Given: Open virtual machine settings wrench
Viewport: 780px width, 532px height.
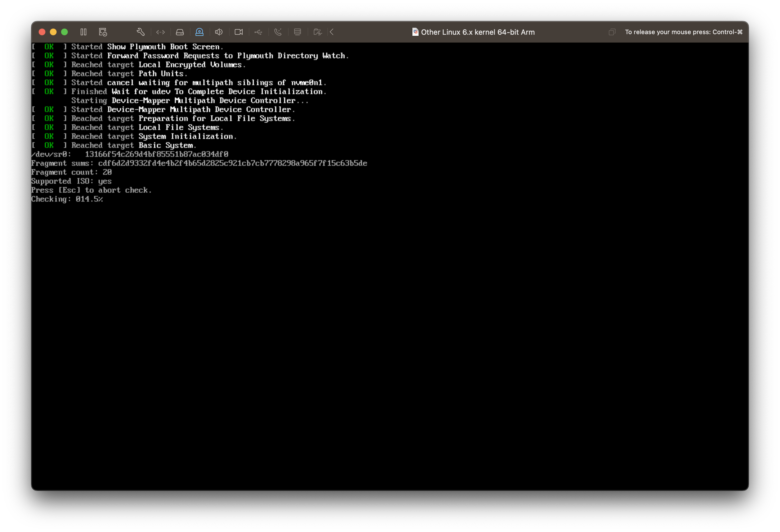Looking at the screenshot, I should (x=141, y=32).
